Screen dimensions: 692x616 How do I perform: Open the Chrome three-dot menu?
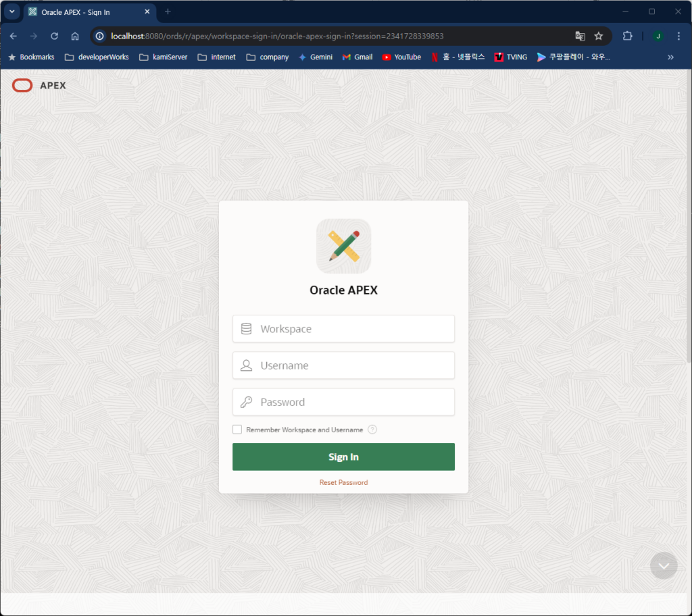point(678,36)
